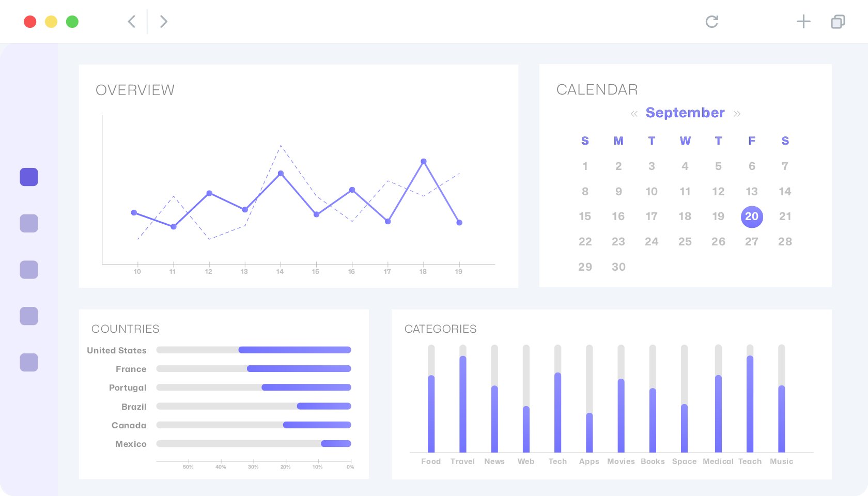Click the solid line point at 14
This screenshot has height=496, width=868.
pos(281,174)
